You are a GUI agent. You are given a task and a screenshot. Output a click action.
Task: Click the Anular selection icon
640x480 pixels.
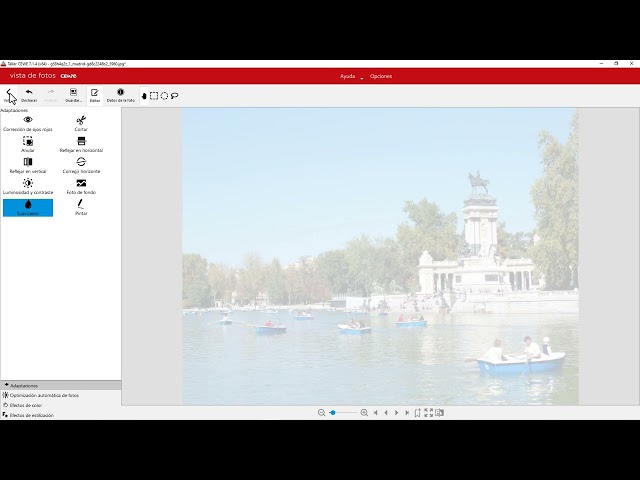[28, 141]
